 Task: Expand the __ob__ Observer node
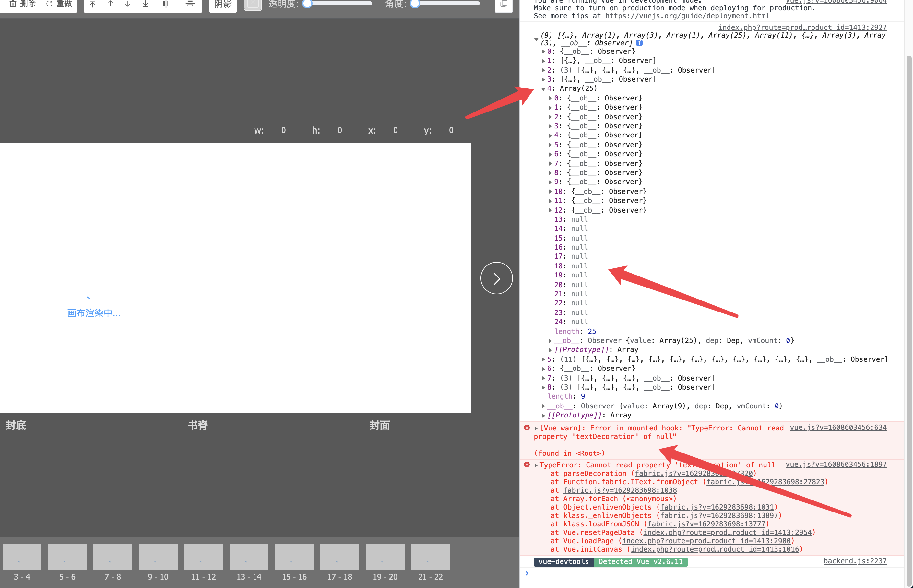coord(550,341)
